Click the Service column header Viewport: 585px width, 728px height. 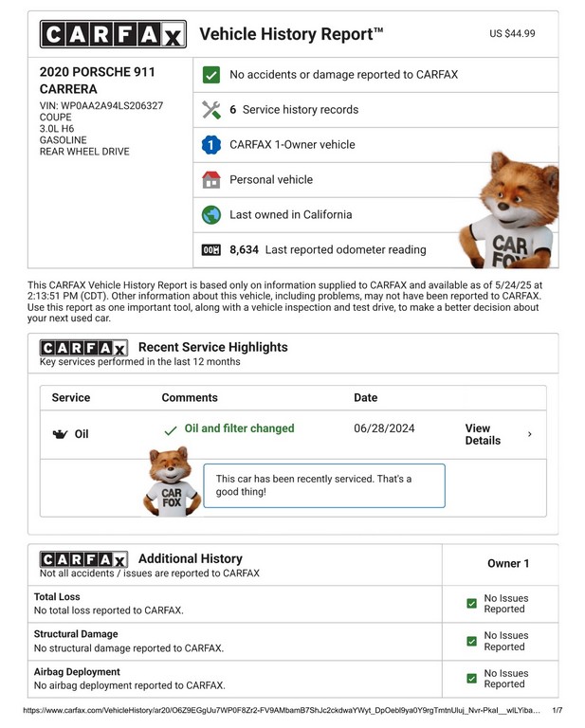[71, 398]
